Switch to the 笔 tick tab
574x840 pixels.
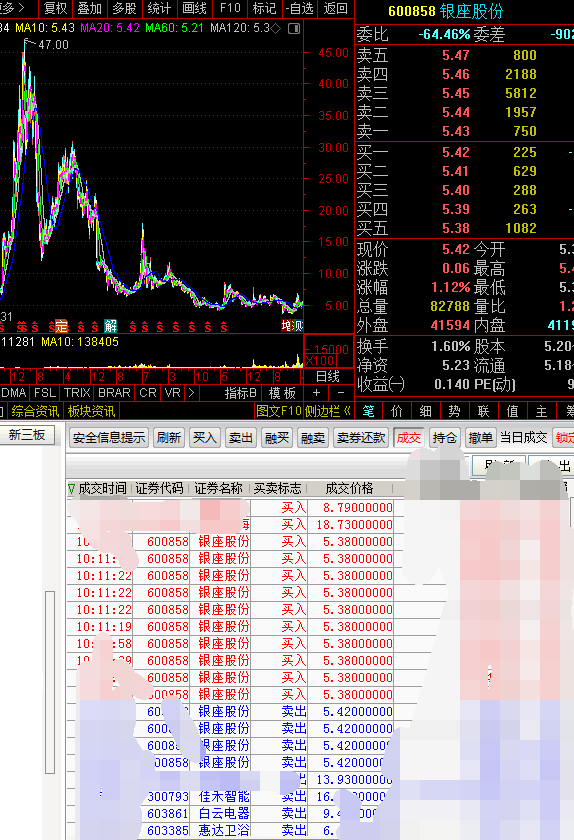tap(368, 411)
